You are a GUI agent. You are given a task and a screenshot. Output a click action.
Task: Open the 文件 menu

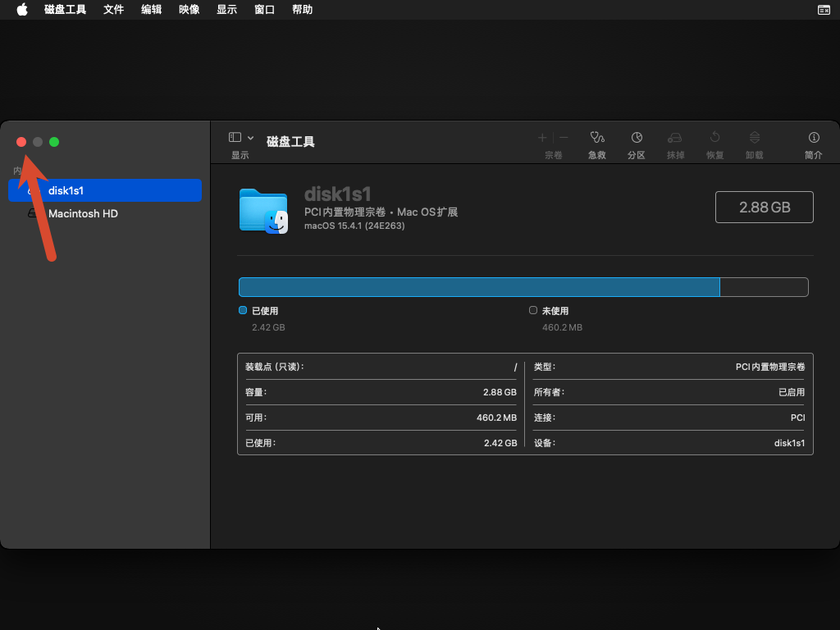113,10
